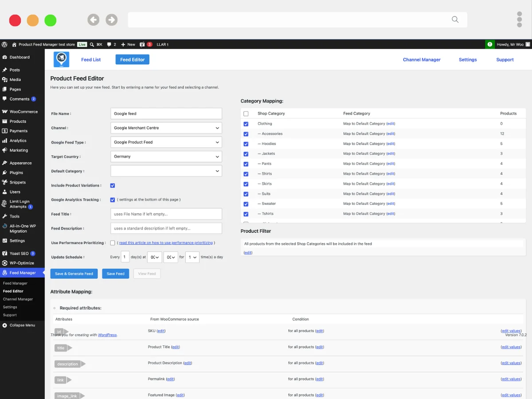The width and height of the screenshot is (532, 399).
Task: Click inside the Feed Description field
Action: tap(166, 228)
